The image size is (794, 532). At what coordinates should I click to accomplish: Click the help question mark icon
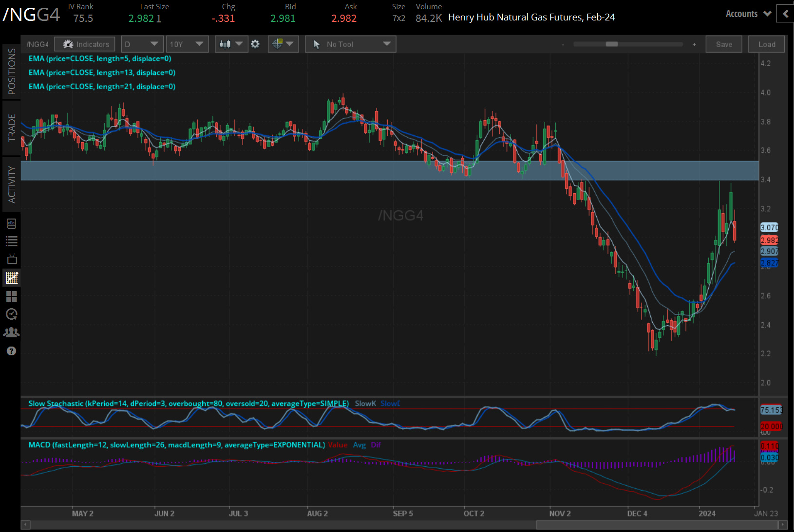pyautogui.click(x=12, y=351)
